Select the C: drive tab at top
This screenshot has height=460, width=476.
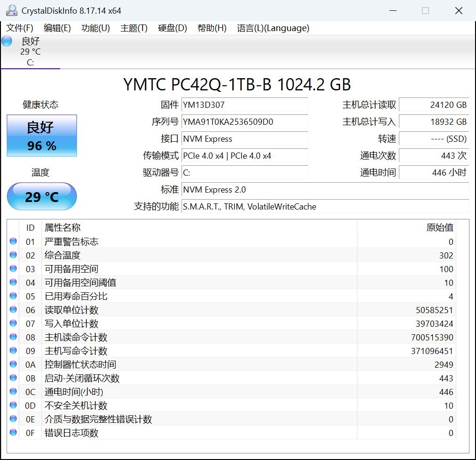[31, 52]
